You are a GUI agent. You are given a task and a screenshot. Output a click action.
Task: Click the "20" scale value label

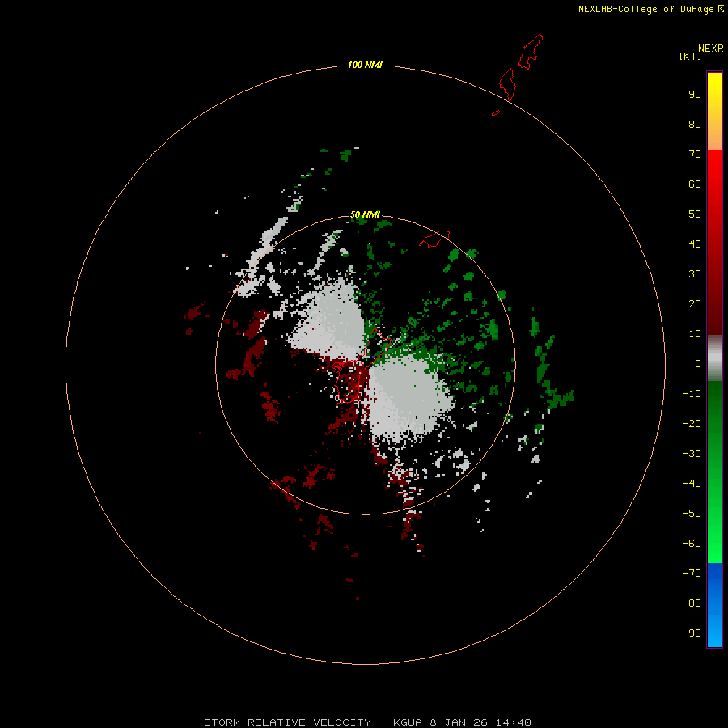[695, 304]
